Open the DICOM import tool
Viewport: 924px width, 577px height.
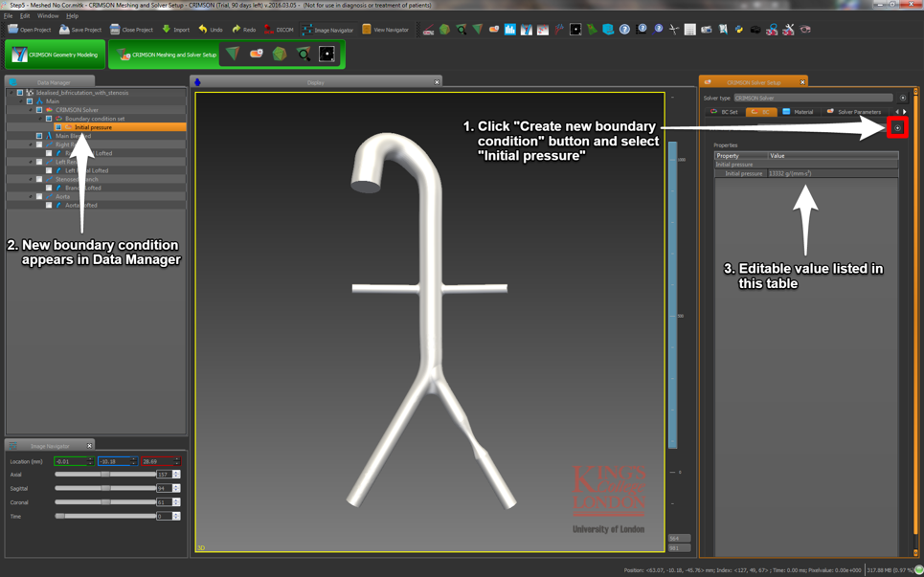coord(279,30)
